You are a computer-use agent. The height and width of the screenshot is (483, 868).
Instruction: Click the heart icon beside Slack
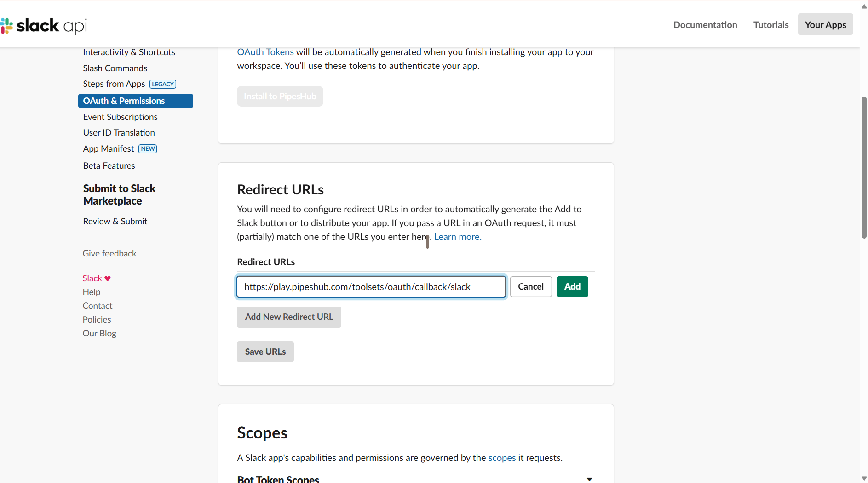click(107, 278)
